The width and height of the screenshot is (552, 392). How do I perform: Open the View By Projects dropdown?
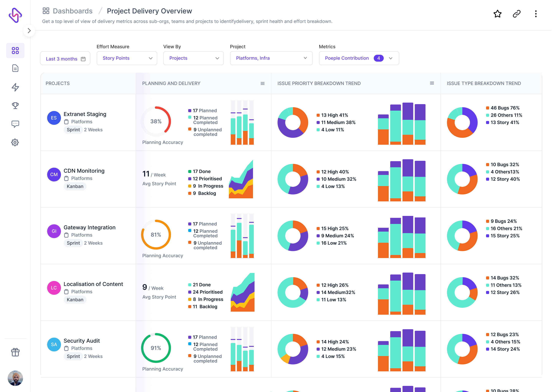193,58
